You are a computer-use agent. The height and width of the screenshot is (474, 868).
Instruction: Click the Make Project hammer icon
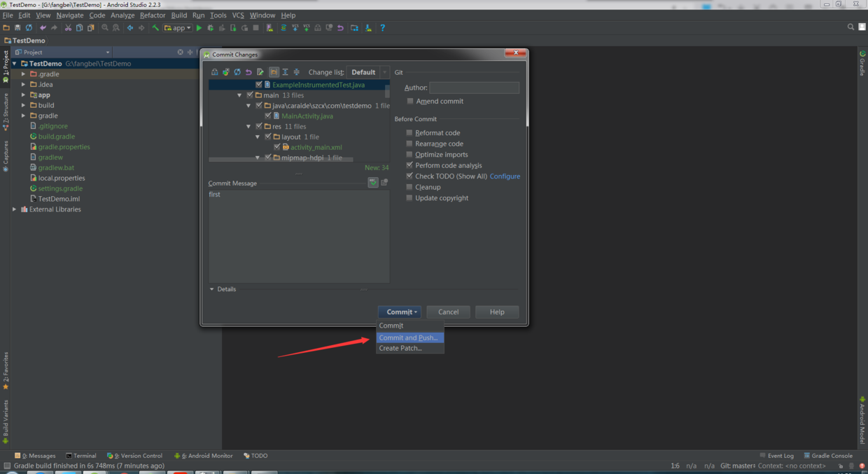(x=155, y=28)
